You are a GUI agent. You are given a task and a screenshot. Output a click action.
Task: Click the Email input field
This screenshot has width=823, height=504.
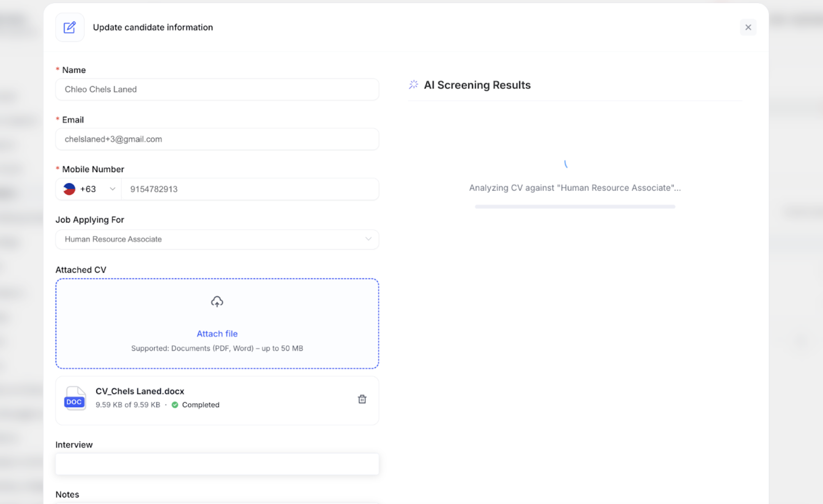[217, 139]
